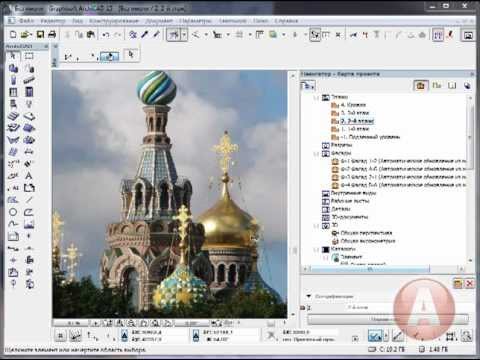Click highlighted selection method icon in Info Box
This screenshot has height=360, width=480.
click(109, 56)
